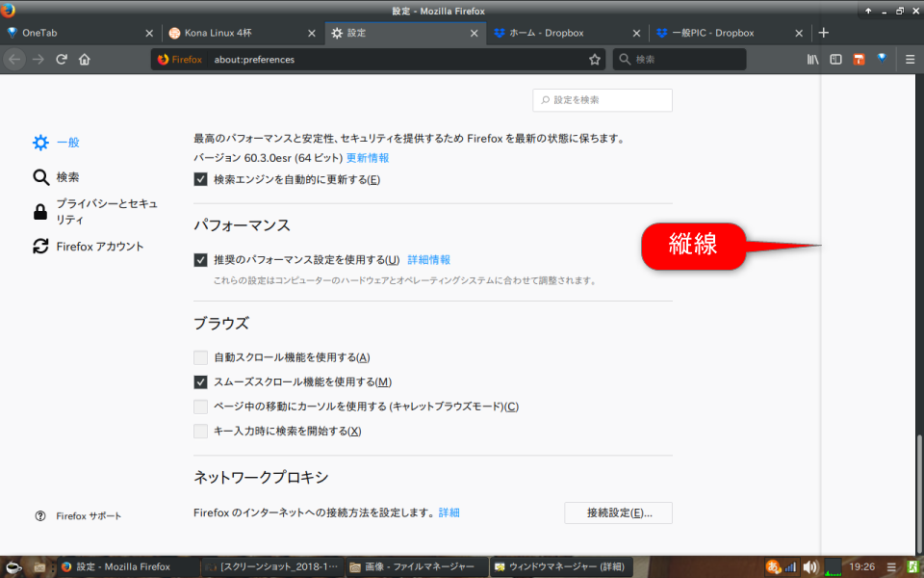
Task: Close the ホーム - Dropbox tab
Action: tap(636, 34)
